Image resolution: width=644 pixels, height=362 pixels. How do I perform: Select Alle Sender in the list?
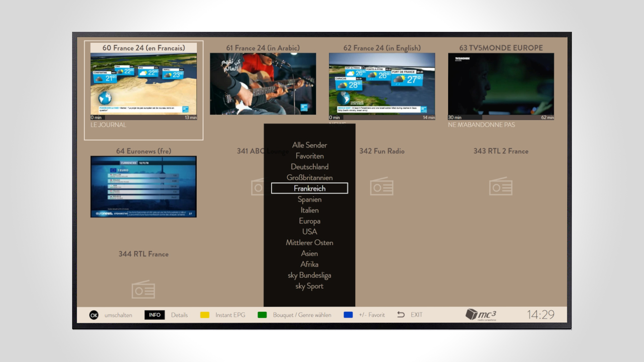309,145
